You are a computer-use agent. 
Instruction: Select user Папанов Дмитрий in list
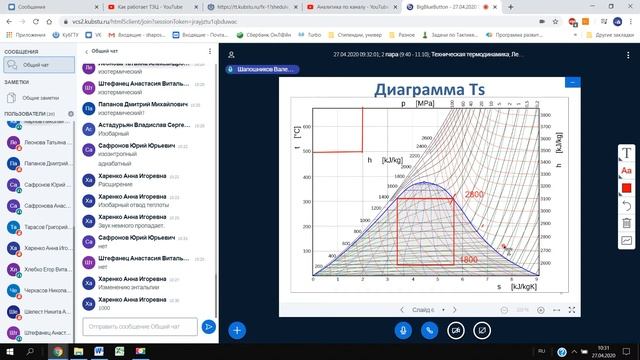[39, 164]
